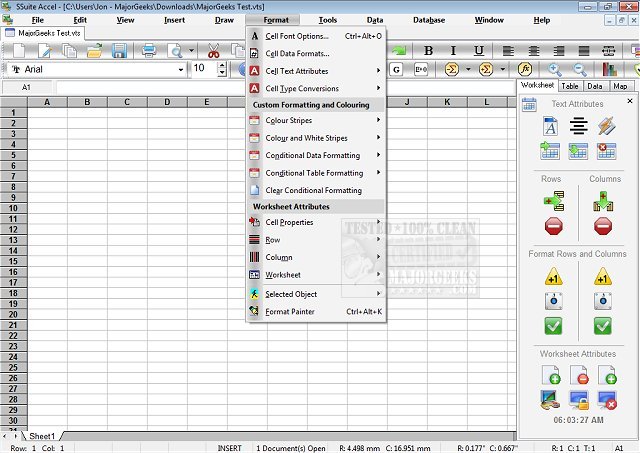The width and height of the screenshot is (640, 453).
Task: Click the Cut scissors icon
Action: point(213,51)
